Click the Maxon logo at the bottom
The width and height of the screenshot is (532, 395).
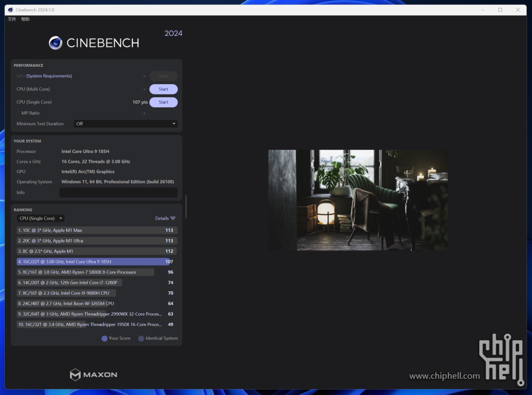(93, 375)
